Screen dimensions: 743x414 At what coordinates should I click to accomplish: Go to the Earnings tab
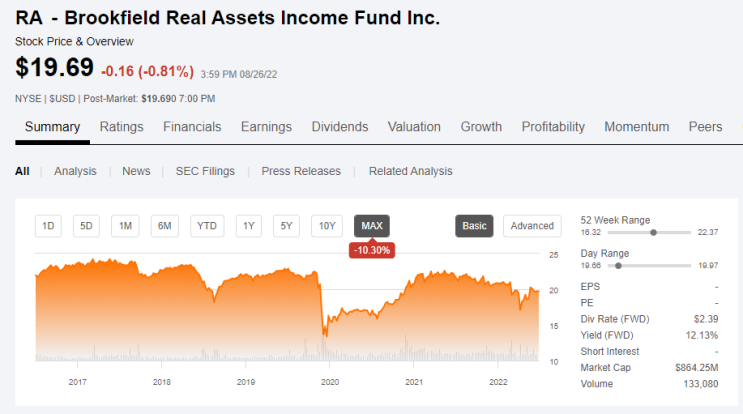pyautogui.click(x=266, y=127)
